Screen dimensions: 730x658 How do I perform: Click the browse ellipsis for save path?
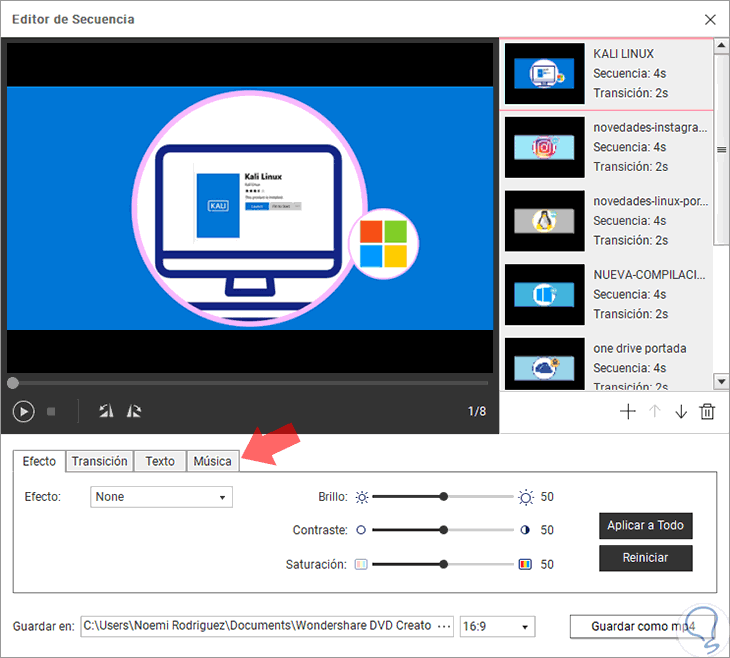click(x=444, y=626)
